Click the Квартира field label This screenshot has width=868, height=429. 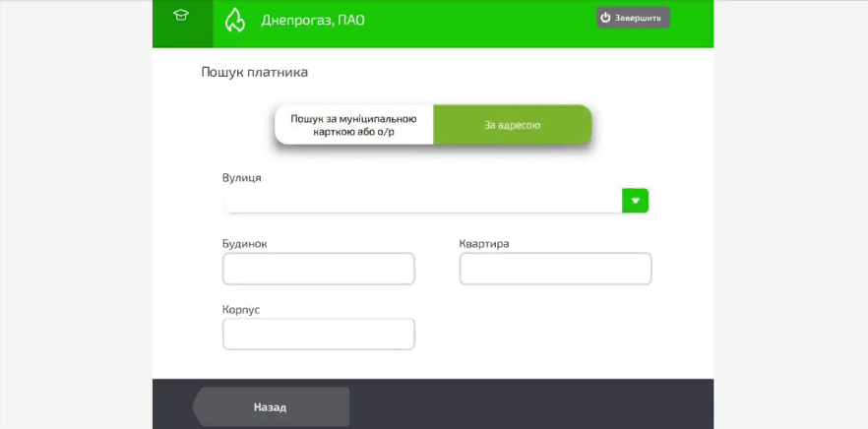[x=483, y=243]
